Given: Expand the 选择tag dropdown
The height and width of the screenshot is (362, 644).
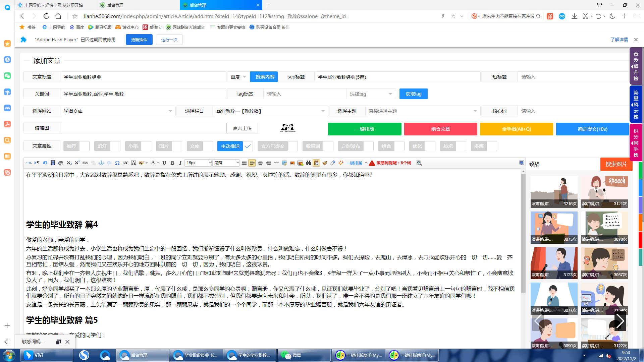Looking at the screenshot, I should point(371,94).
